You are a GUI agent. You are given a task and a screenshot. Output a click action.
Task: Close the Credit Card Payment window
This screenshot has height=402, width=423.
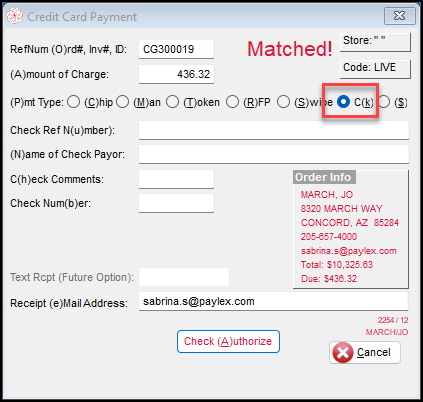[x=400, y=16]
